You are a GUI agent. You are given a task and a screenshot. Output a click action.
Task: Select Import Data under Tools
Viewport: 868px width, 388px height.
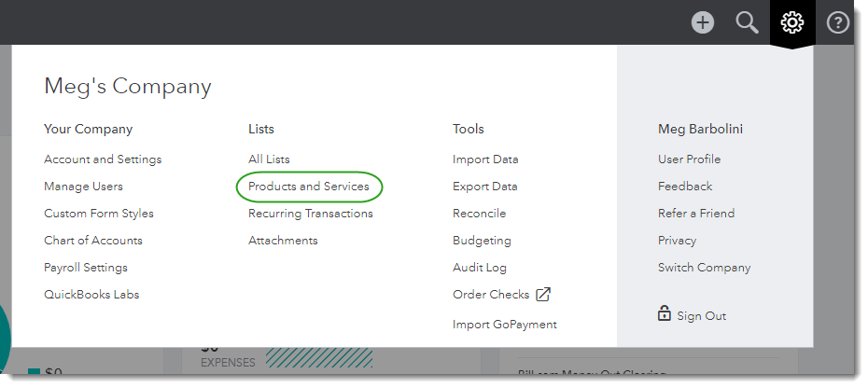click(485, 159)
